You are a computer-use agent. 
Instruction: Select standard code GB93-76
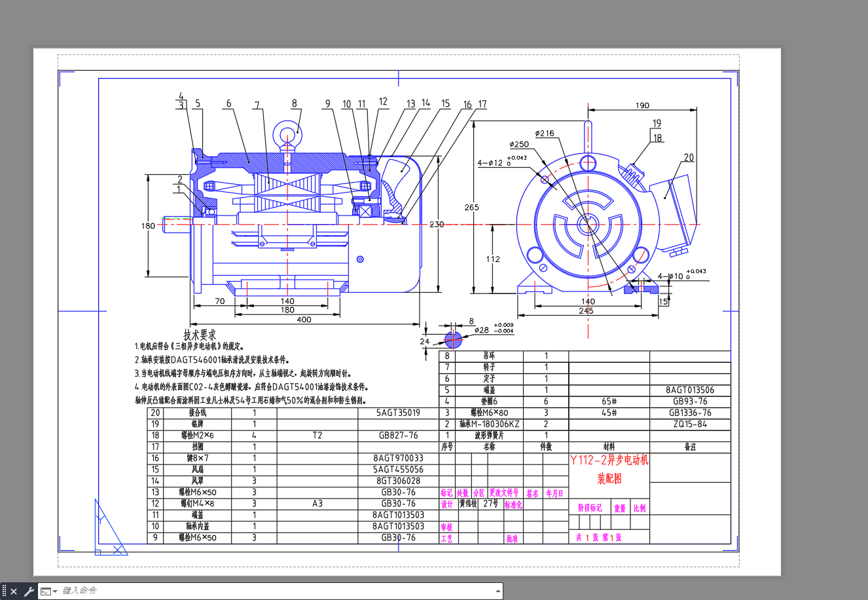tap(690, 402)
